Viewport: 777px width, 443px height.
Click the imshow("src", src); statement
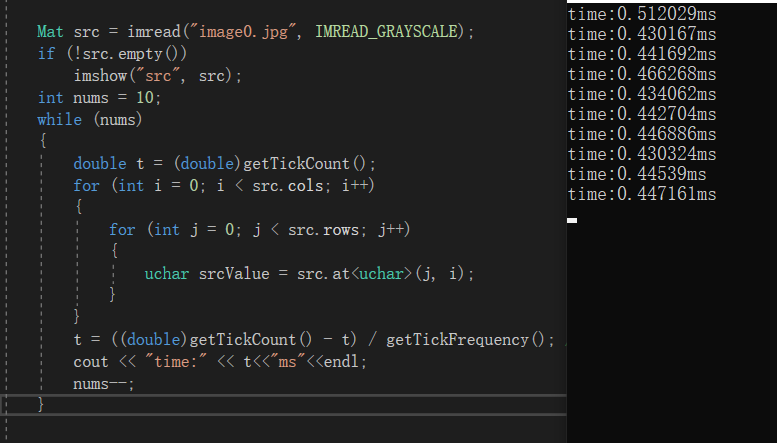(x=158, y=76)
